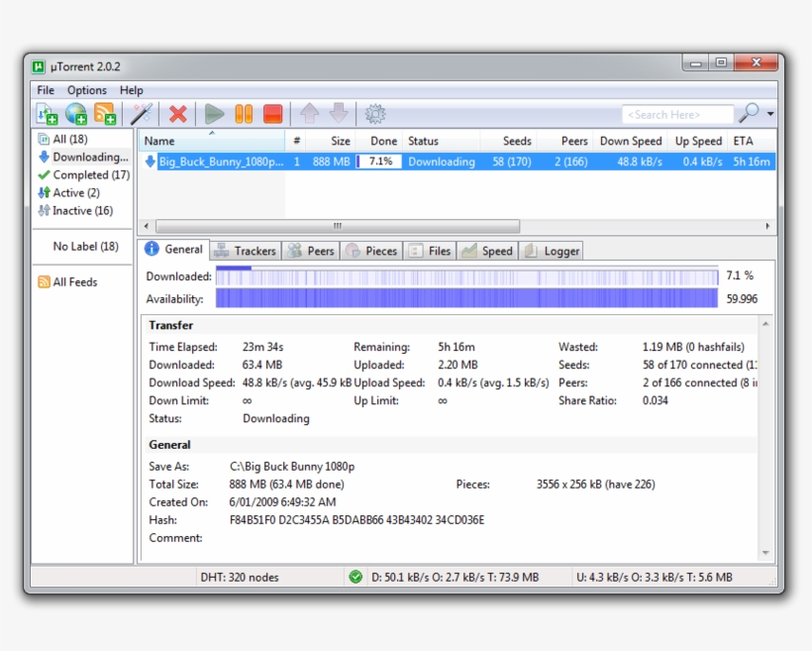
Task: Click inside the Search Here field
Action: coord(678,113)
